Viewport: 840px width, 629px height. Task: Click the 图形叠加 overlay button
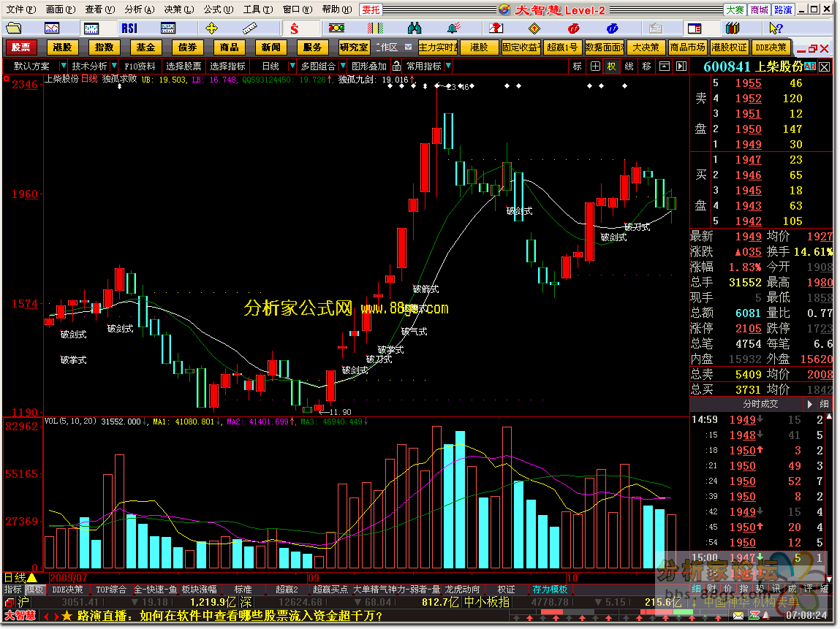[x=369, y=66]
